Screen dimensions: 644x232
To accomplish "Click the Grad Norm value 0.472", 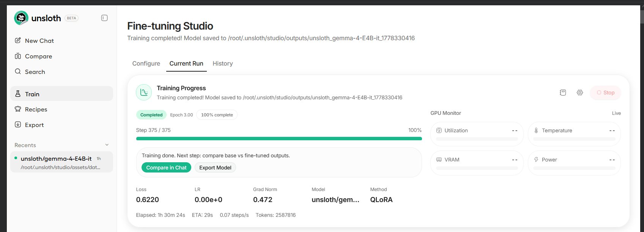I will [263, 199].
